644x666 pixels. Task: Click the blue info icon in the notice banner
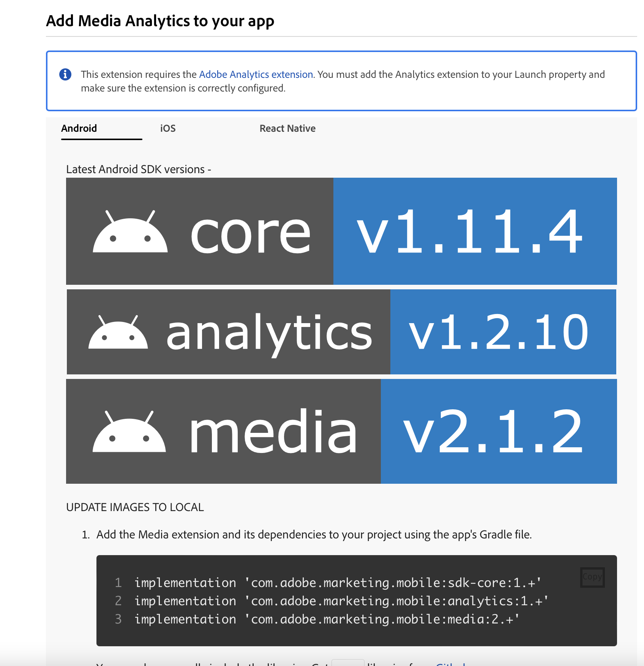tap(66, 74)
